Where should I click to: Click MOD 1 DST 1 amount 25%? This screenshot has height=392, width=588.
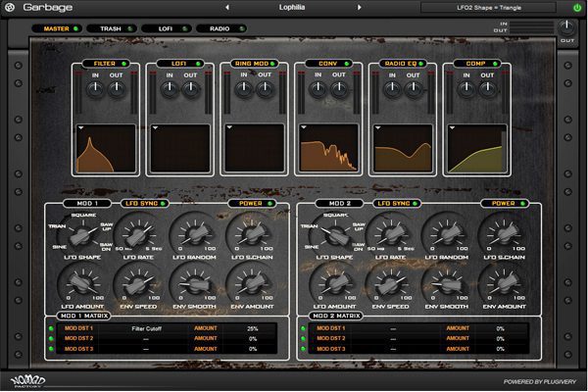click(253, 328)
